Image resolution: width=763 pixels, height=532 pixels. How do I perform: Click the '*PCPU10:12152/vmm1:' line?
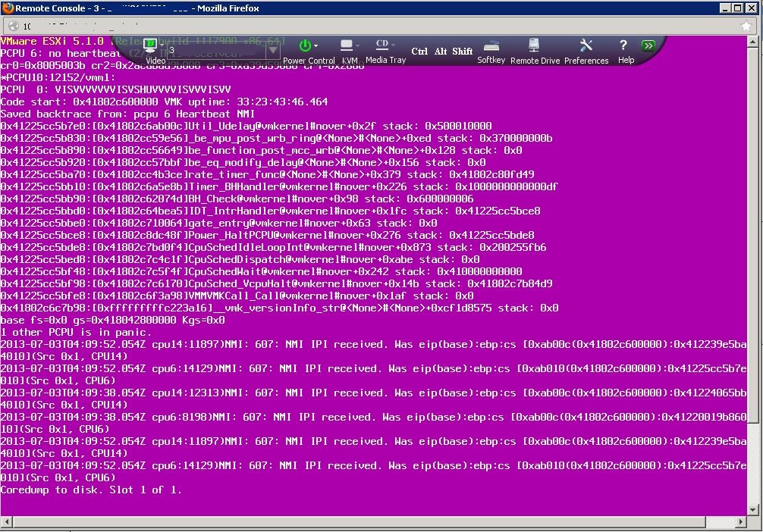click(x=58, y=77)
